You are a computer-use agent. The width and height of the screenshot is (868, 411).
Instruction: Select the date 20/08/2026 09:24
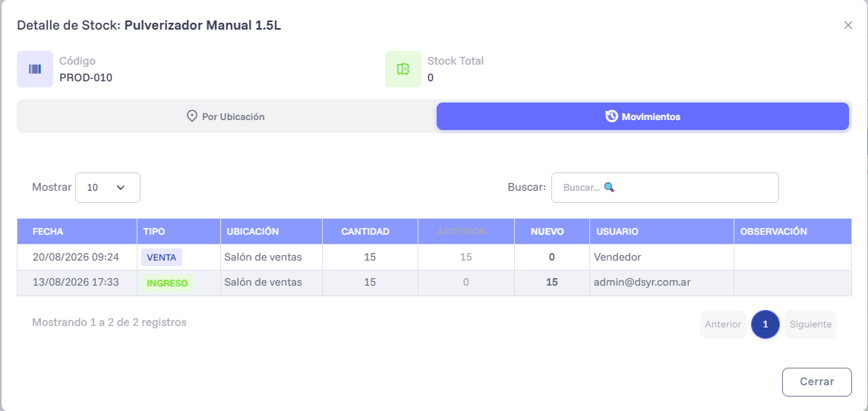[x=76, y=257]
